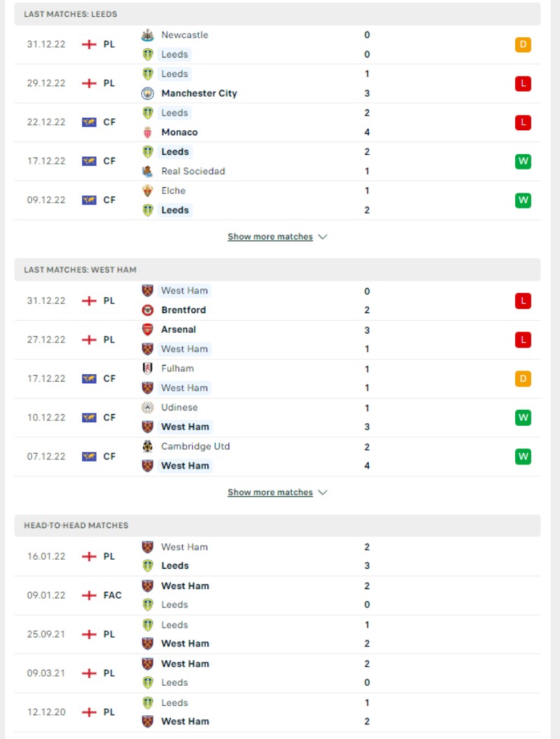Click the chevron beside Leeds Show more matches
560x739 pixels.
coord(323,237)
